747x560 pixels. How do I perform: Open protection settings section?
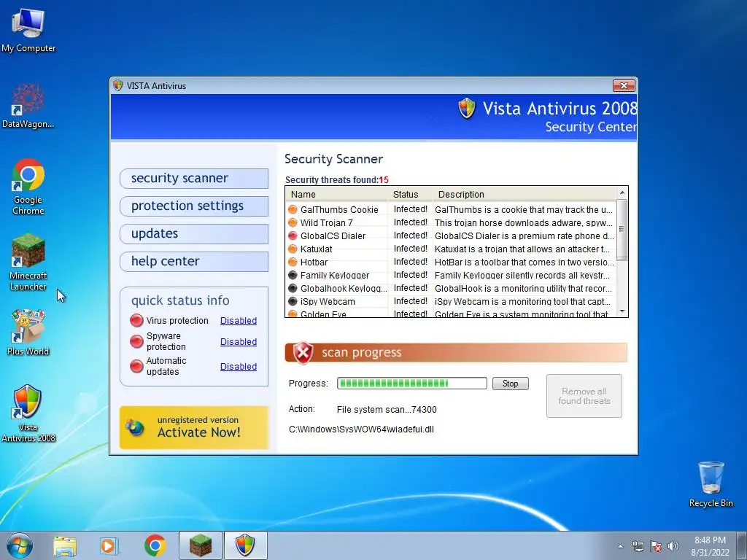pyautogui.click(x=194, y=206)
